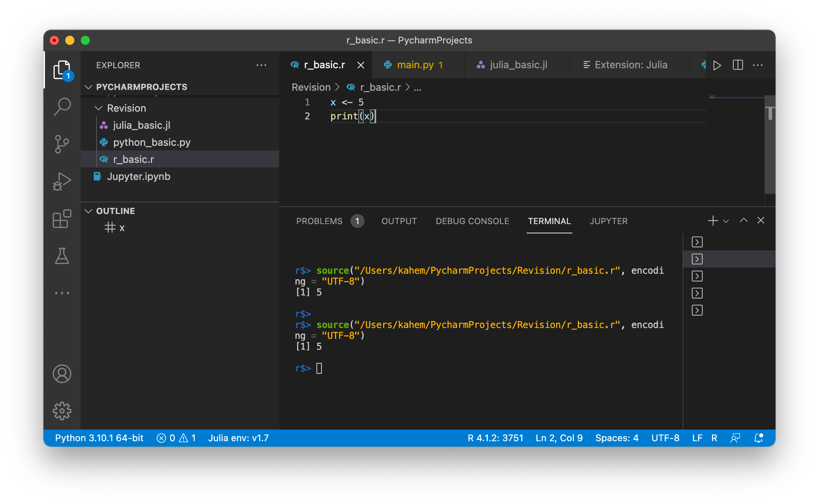
Task: Open the Source Control view
Action: click(62, 144)
